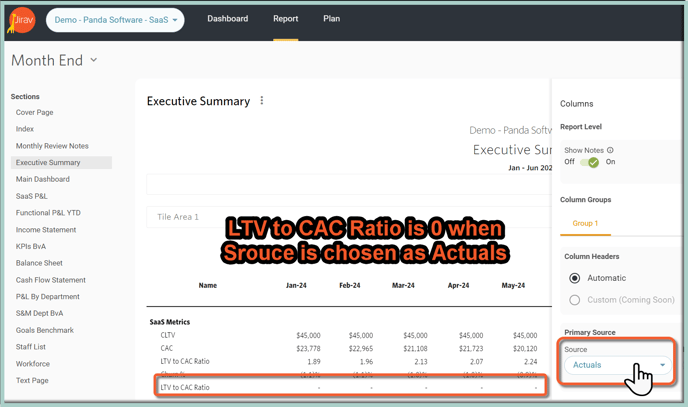The width and height of the screenshot is (688, 407).
Task: Open the Income Statement section
Action: pos(46,229)
